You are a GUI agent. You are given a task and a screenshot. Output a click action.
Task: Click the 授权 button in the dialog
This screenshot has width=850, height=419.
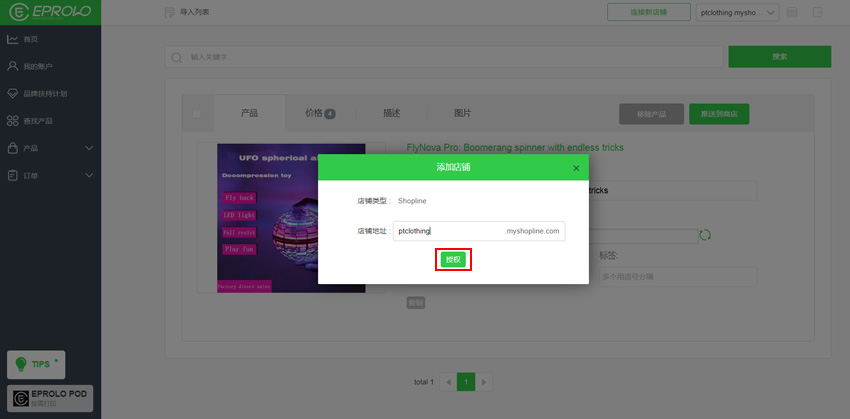(x=453, y=260)
